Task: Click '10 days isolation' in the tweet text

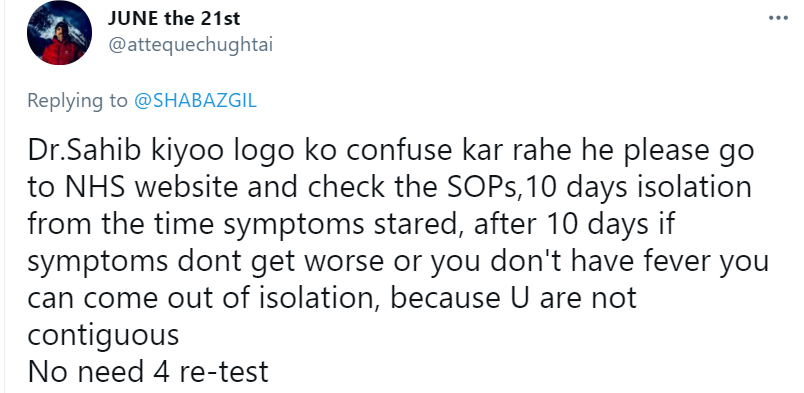Action: tap(638, 188)
